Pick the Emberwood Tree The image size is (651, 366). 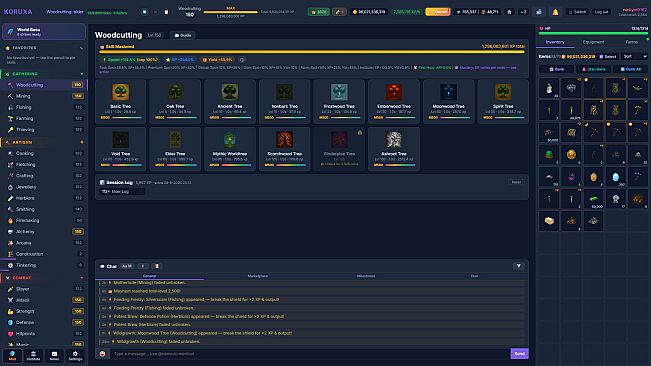click(x=394, y=102)
